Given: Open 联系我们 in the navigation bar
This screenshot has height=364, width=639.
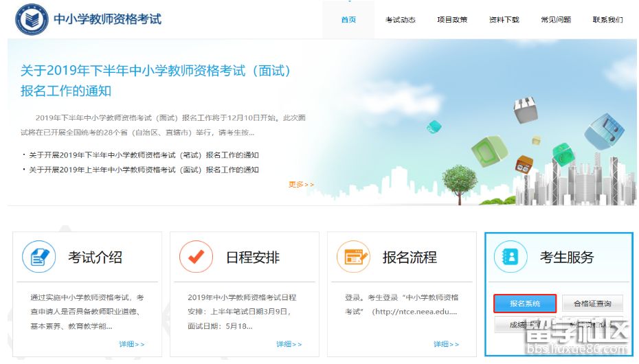Looking at the screenshot, I should click(607, 19).
